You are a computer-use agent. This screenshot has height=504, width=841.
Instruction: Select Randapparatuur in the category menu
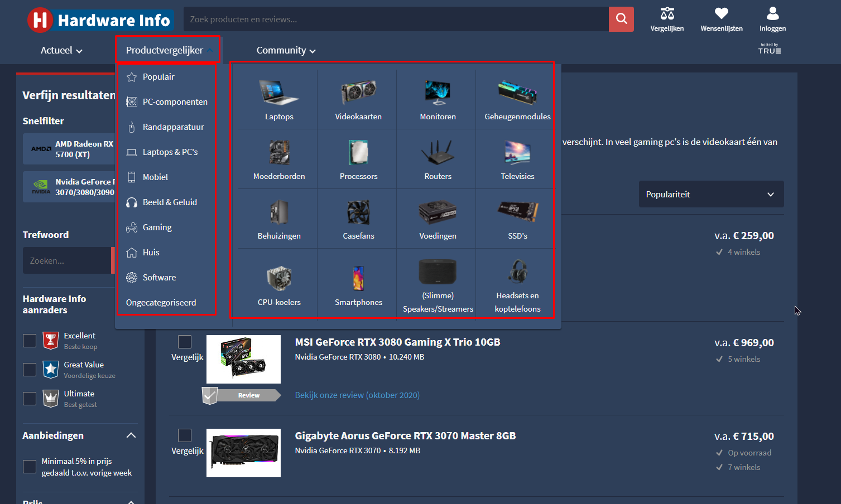tap(166, 127)
